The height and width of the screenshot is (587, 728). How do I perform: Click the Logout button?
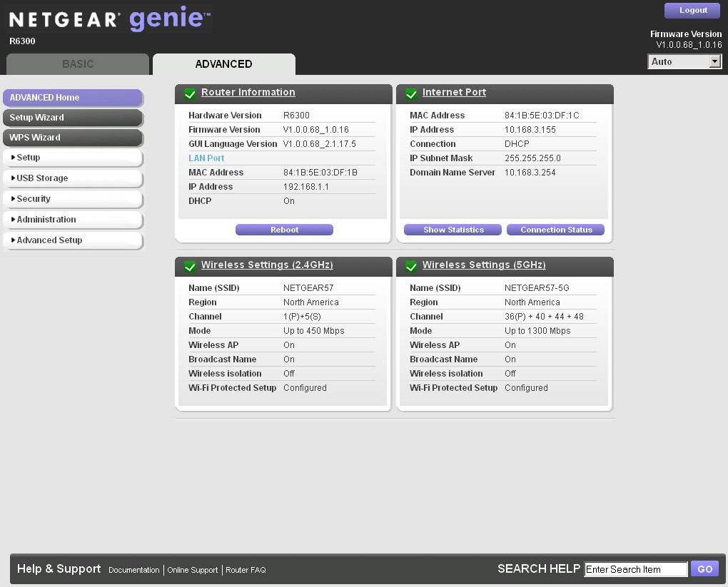coord(692,11)
